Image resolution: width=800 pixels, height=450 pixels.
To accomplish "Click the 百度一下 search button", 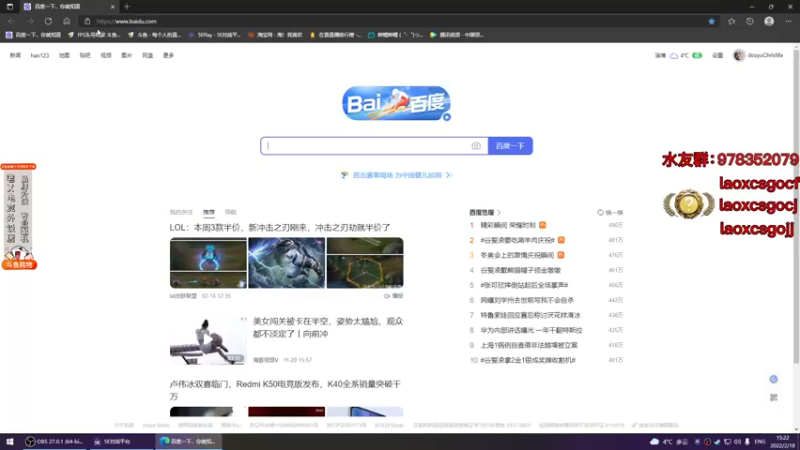I will [x=510, y=146].
